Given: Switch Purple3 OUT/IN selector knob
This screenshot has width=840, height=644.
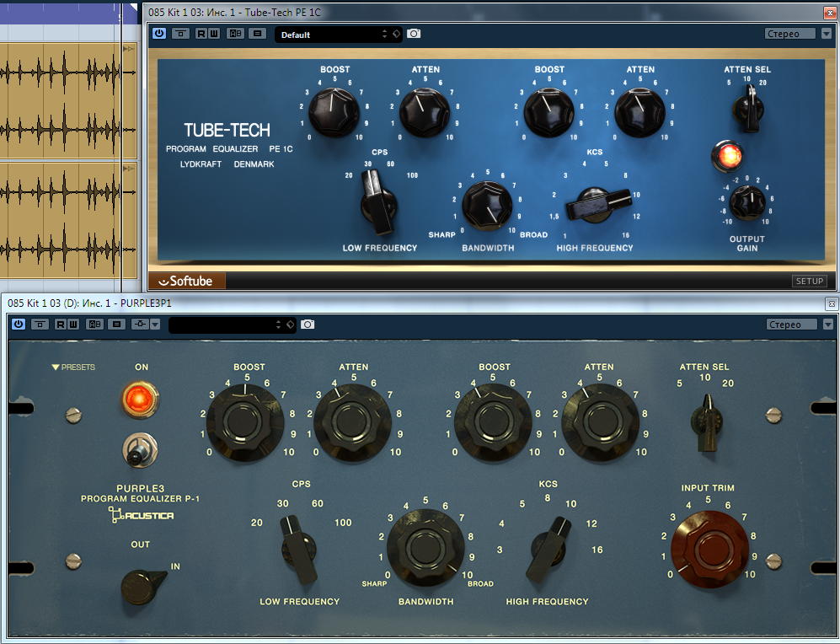Looking at the screenshot, I should pyautogui.click(x=142, y=586).
